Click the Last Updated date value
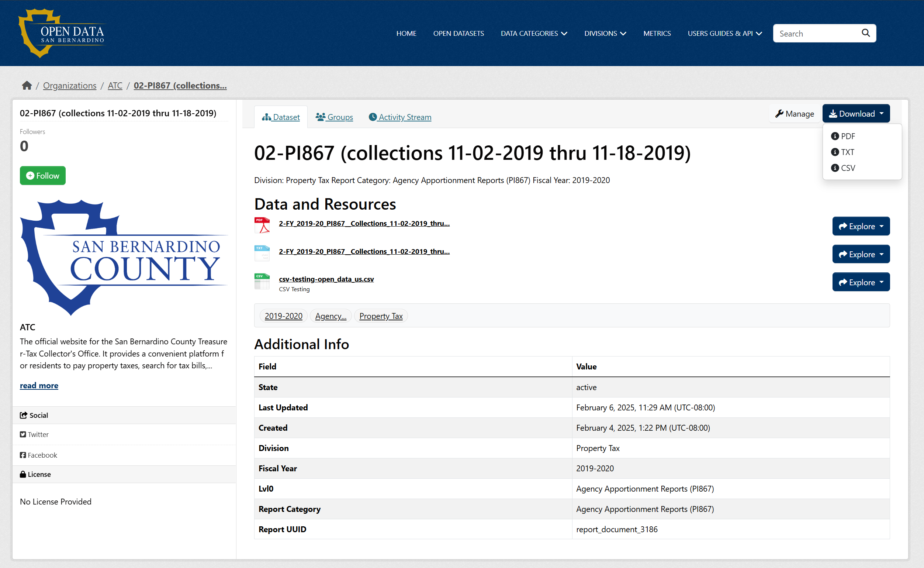Image resolution: width=924 pixels, height=568 pixels. point(646,407)
